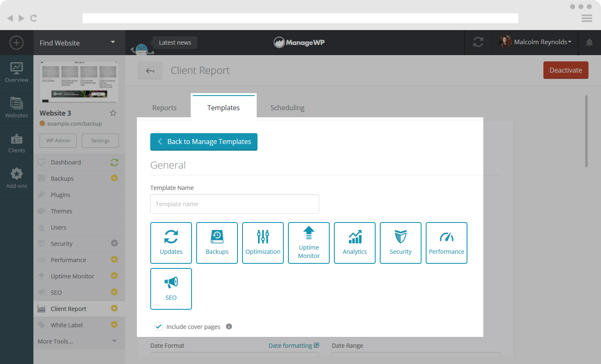Select the Uptime Monitor report section tile
Image resolution: width=601 pixels, height=364 pixels.
point(309,243)
